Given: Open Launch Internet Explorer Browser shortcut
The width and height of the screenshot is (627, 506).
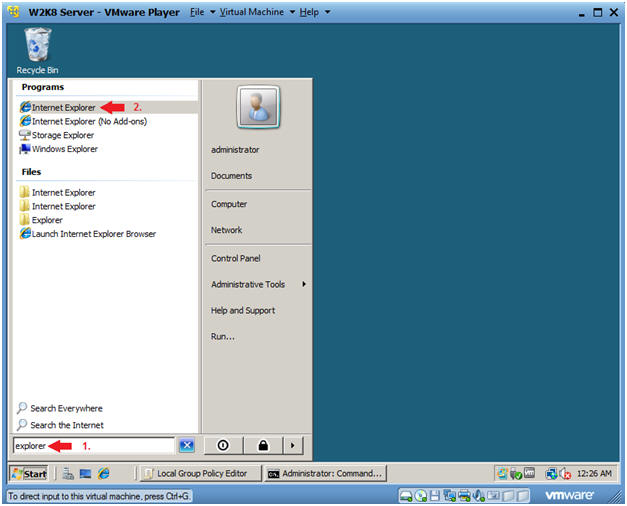Looking at the screenshot, I should point(88,234).
